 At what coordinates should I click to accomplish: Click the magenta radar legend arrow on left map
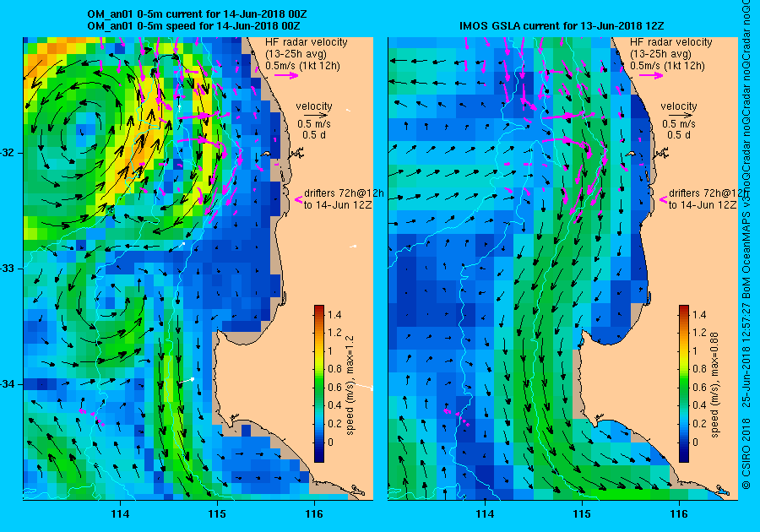[287, 75]
